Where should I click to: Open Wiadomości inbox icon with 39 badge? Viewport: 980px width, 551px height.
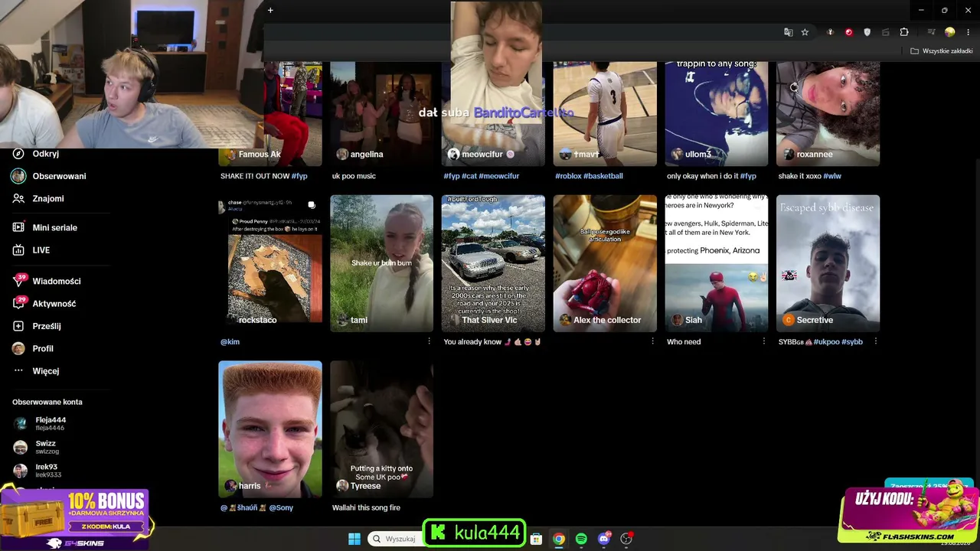click(19, 281)
